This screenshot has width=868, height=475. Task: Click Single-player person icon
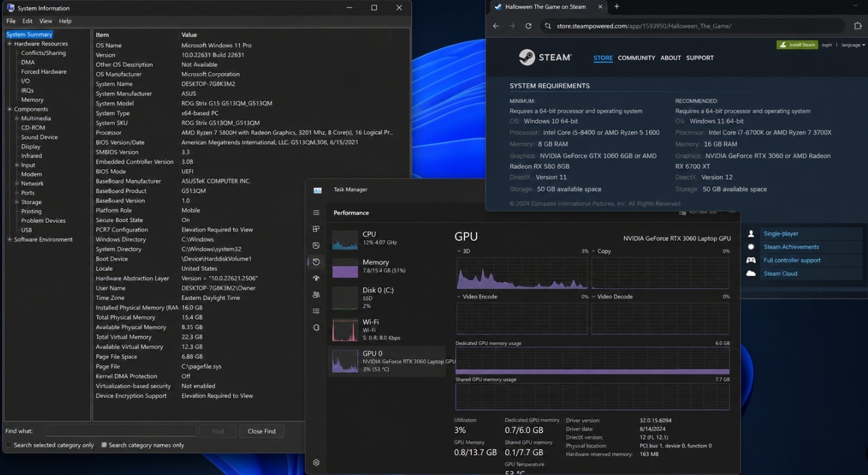[751, 234]
